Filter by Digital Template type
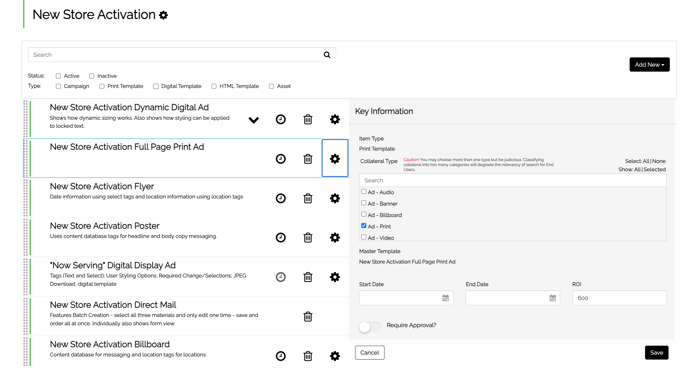The width and height of the screenshot is (688, 379). click(156, 86)
